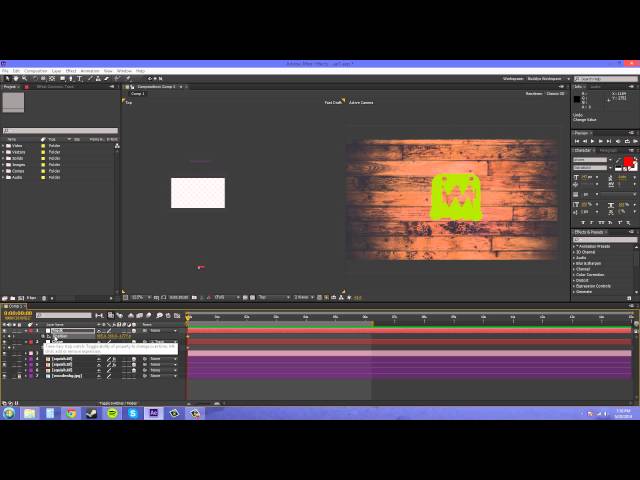The image size is (640, 480).
Task: Toggle Loop option in Preview panel
Action: tap(627, 141)
